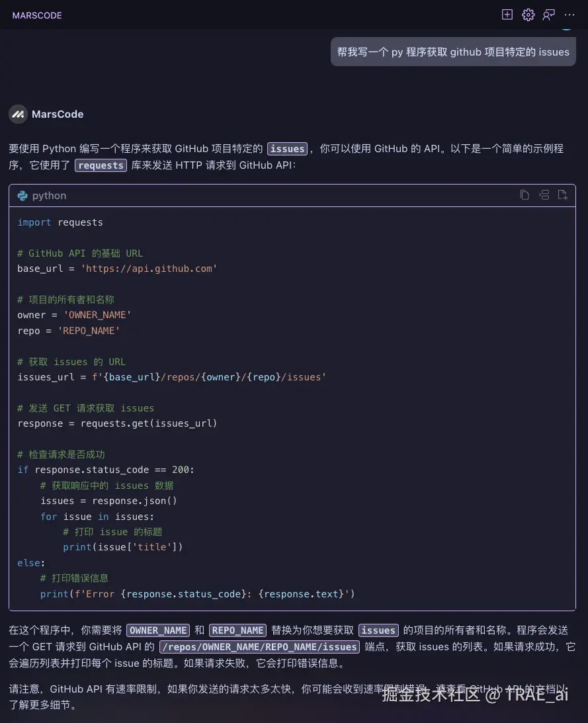The height and width of the screenshot is (723, 588).
Task: Click the MARSCODE panel title
Action: (x=37, y=15)
